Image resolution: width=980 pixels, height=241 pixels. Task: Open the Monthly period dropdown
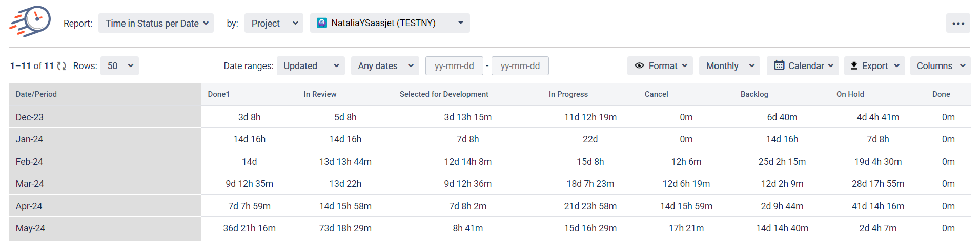(x=730, y=65)
